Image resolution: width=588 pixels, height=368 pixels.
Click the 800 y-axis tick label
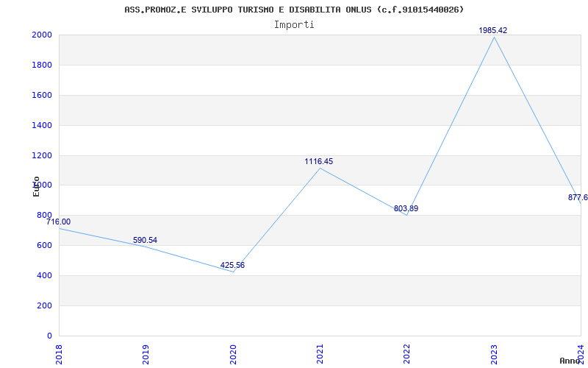[44, 216]
